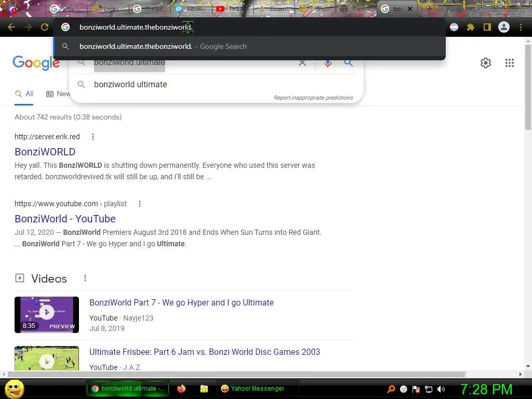Start voice search with the microphone
This screenshot has width=532, height=399.
click(328, 63)
